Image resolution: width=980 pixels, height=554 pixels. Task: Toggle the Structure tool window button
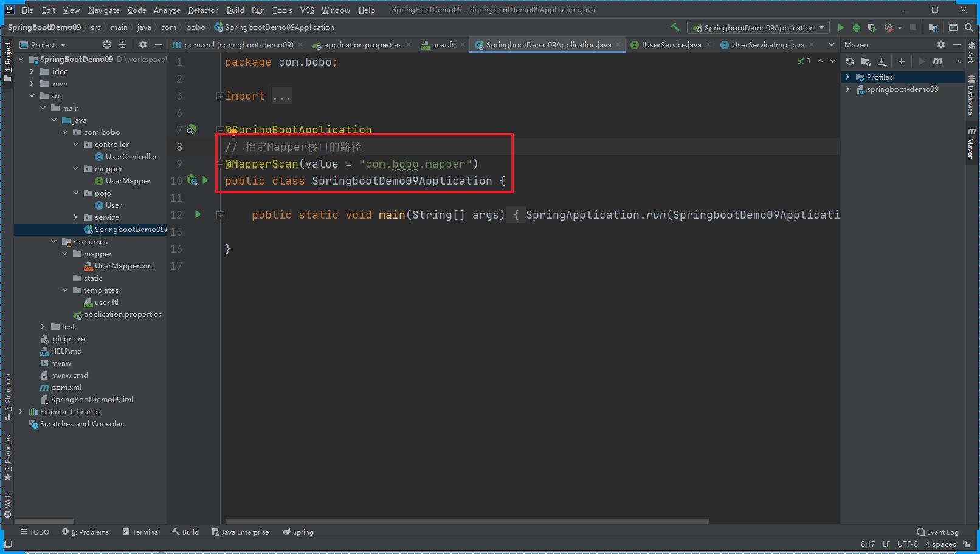[x=8, y=397]
